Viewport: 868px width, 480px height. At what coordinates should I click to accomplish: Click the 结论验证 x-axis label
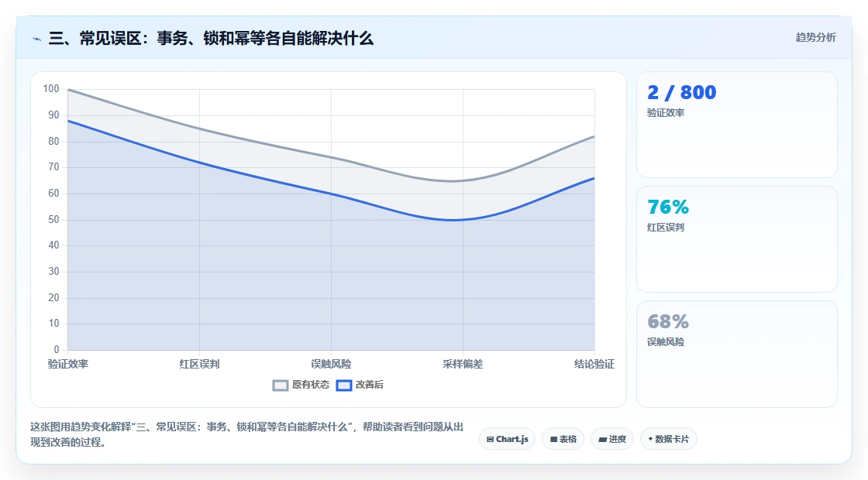click(594, 364)
